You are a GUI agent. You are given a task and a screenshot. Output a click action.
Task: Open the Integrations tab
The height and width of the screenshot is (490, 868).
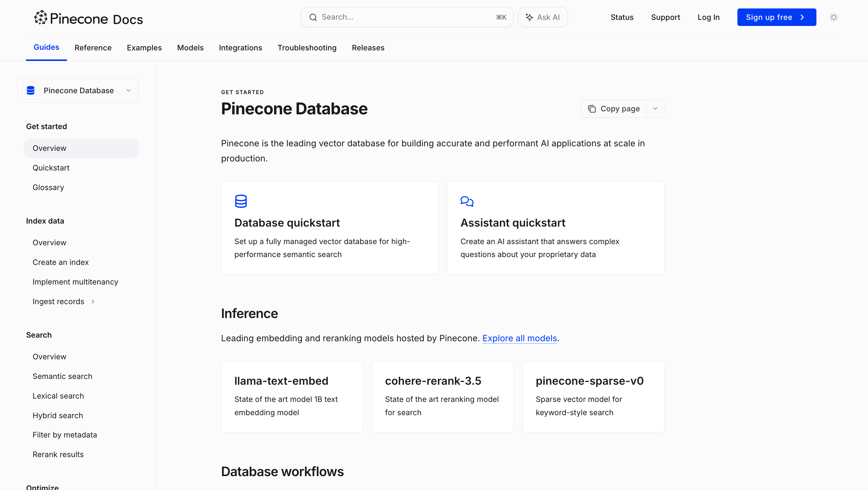click(x=240, y=48)
